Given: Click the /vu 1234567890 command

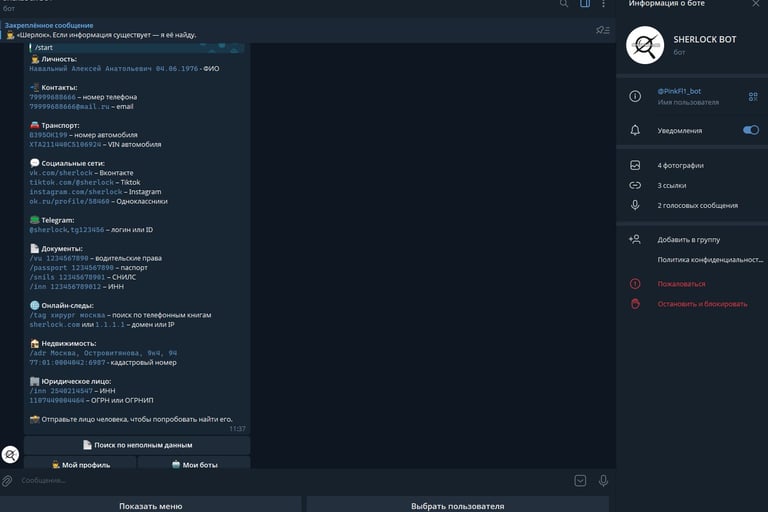Looking at the screenshot, I should tap(59, 258).
